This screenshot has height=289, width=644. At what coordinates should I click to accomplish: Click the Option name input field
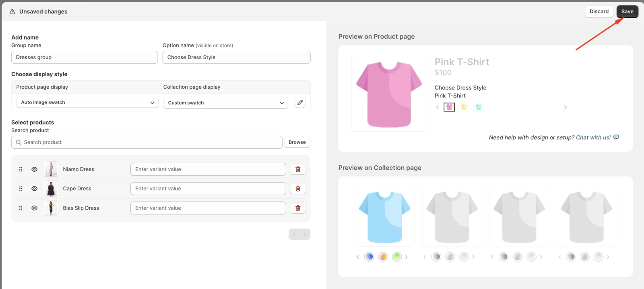236,57
